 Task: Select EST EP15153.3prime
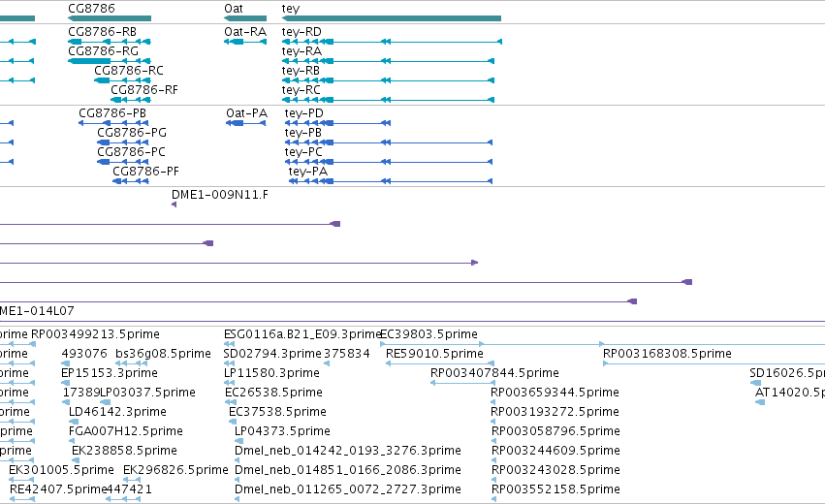110,373
